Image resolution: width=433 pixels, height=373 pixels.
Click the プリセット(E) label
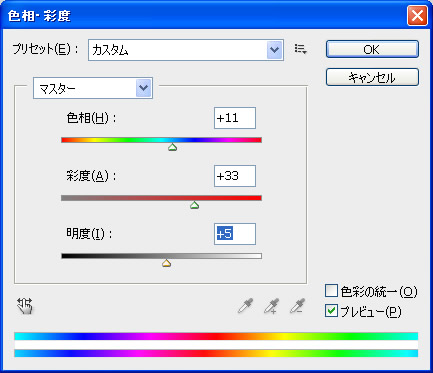46,49
